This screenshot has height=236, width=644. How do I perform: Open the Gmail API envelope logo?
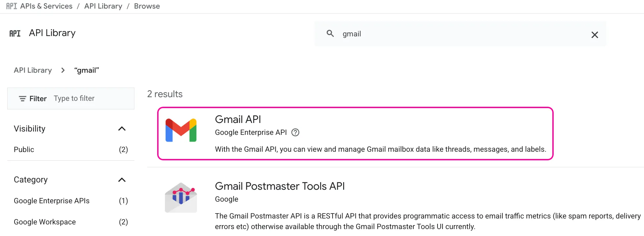point(181,130)
